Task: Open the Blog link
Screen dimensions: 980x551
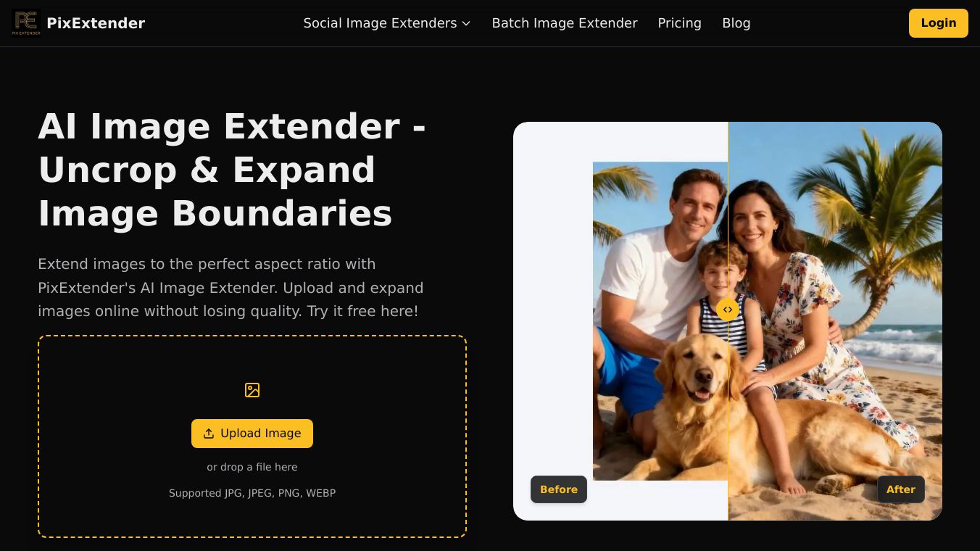Action: (736, 23)
